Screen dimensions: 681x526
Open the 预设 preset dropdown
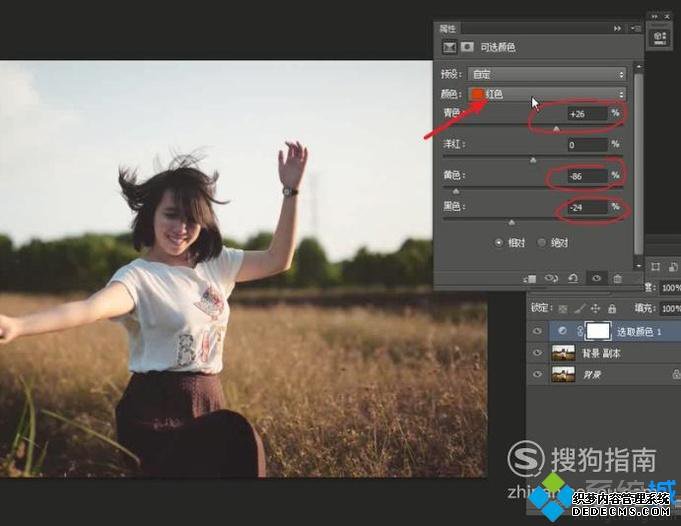(548, 74)
